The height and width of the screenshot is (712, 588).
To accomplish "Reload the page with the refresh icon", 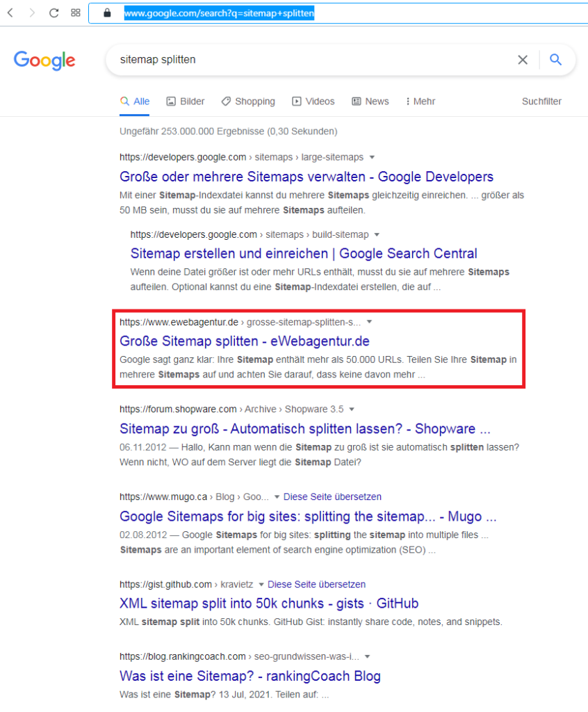I will 54,13.
